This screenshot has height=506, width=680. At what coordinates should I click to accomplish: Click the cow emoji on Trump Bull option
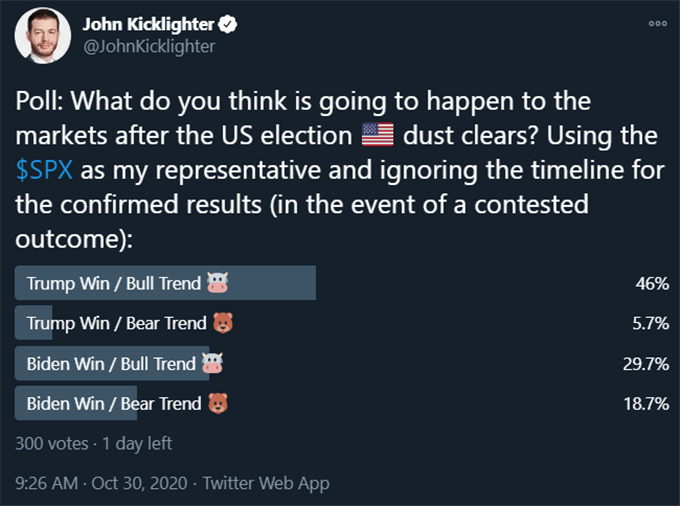[217, 283]
